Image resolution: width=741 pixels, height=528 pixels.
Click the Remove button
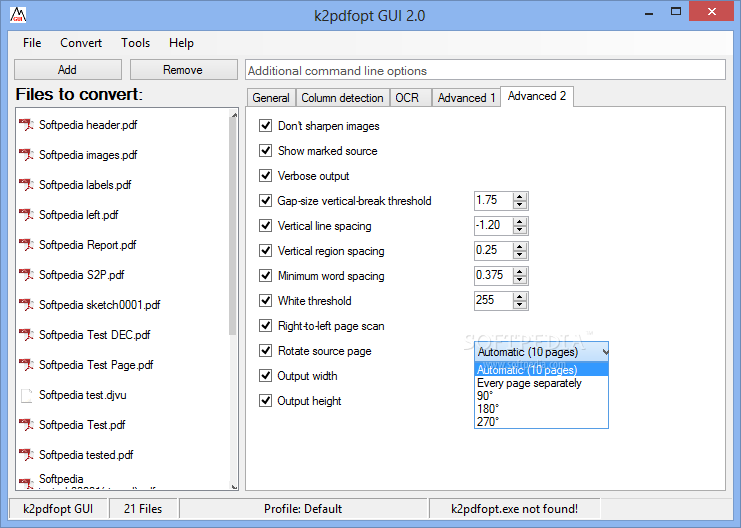[183, 70]
